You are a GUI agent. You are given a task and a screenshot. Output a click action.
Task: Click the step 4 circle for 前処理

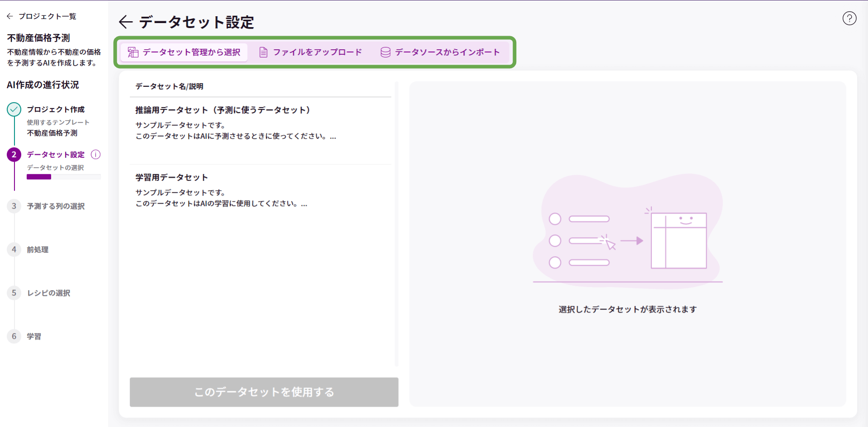click(x=14, y=249)
